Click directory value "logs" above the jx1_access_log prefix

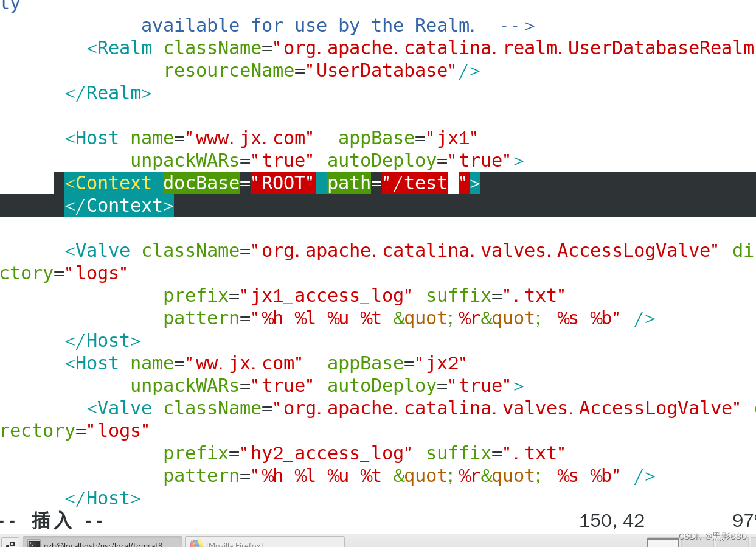(97, 273)
